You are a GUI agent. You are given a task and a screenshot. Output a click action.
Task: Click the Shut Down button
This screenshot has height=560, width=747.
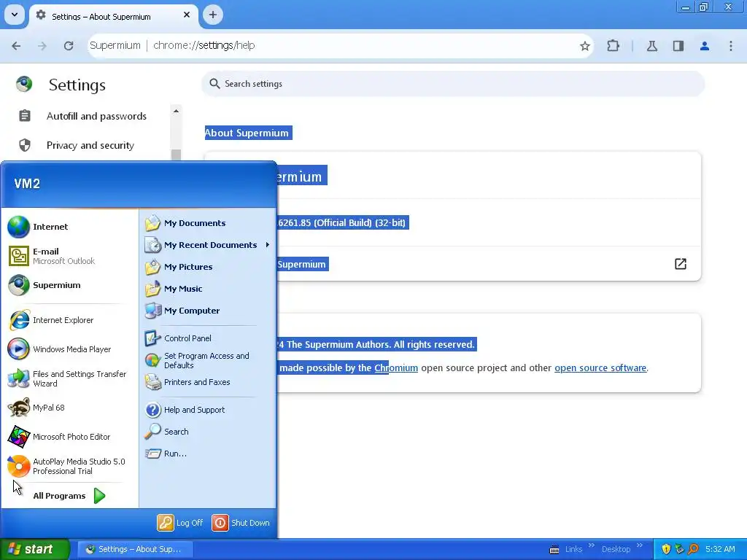coord(241,523)
